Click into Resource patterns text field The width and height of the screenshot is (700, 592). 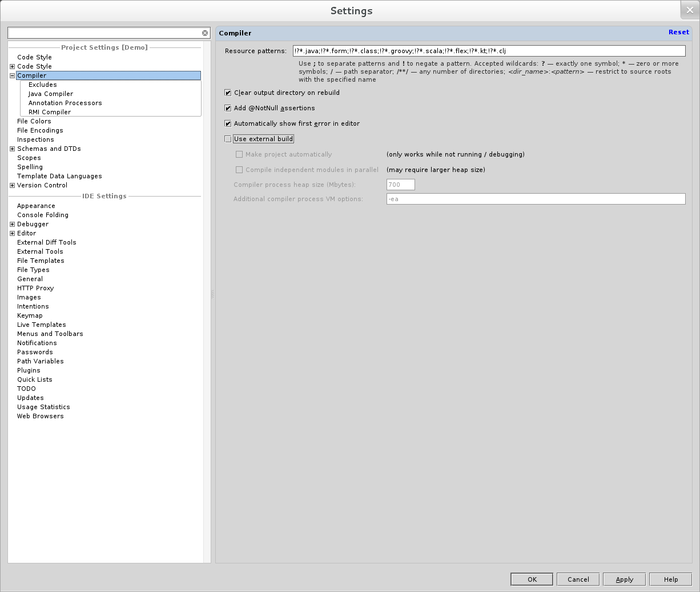[x=488, y=51]
